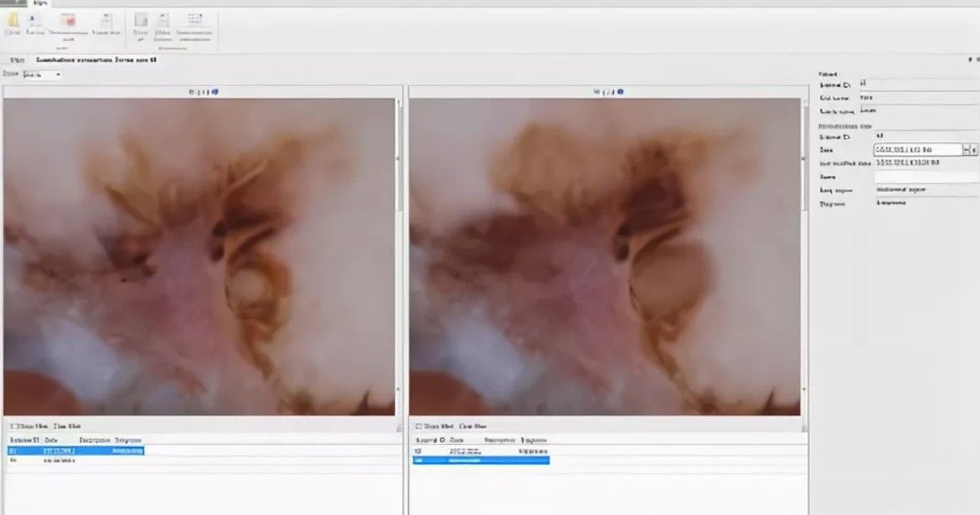This screenshot has height=515, width=980.
Task: Click the clear filter link below the right image
Action: coord(473,426)
